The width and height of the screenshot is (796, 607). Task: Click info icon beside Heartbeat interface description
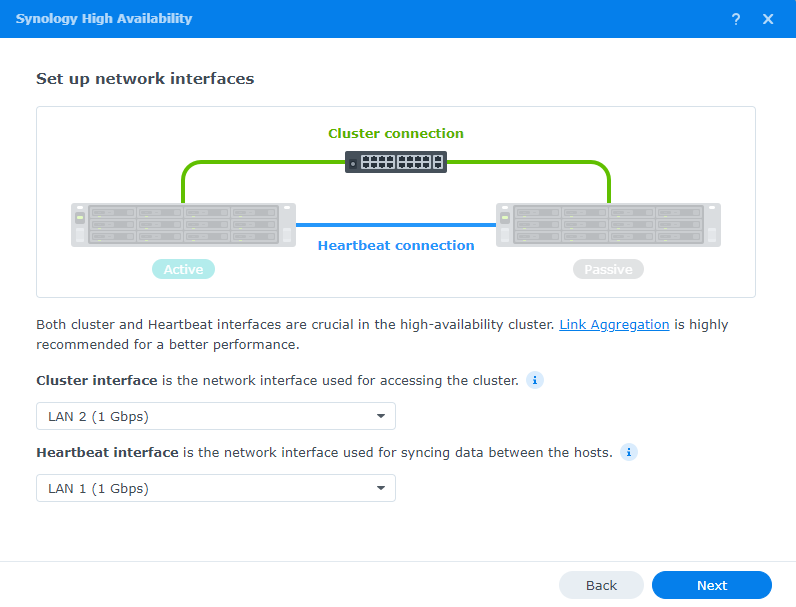(629, 452)
